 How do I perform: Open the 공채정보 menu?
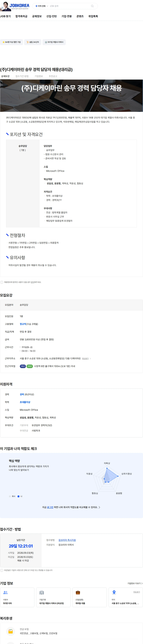coord(37,16)
